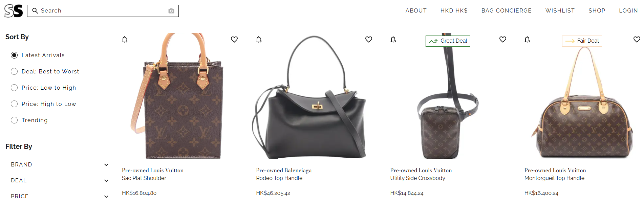This screenshot has width=644, height=204.
Task: Open the BAG CONCIERGE menu item
Action: pyautogui.click(x=507, y=10)
